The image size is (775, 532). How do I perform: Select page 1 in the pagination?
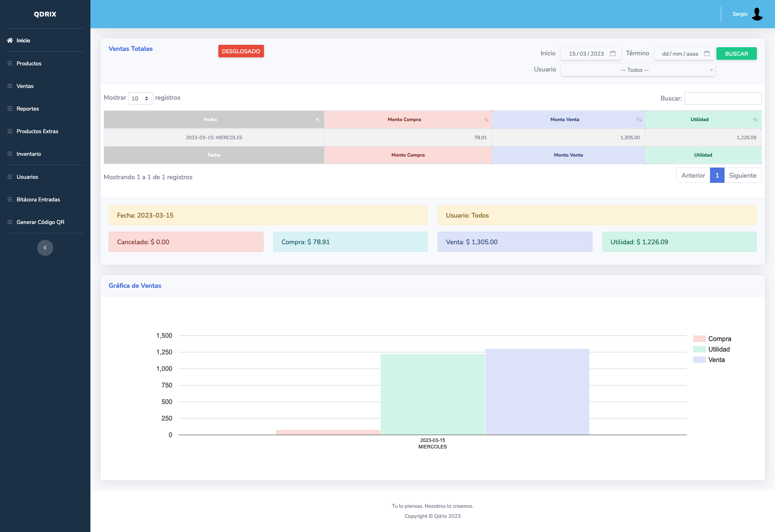pos(717,175)
